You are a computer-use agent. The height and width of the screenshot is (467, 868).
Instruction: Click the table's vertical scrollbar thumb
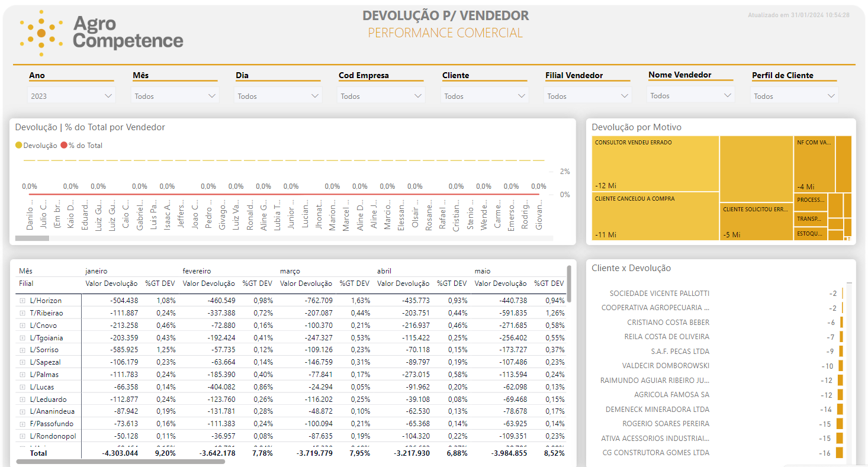[569, 283]
